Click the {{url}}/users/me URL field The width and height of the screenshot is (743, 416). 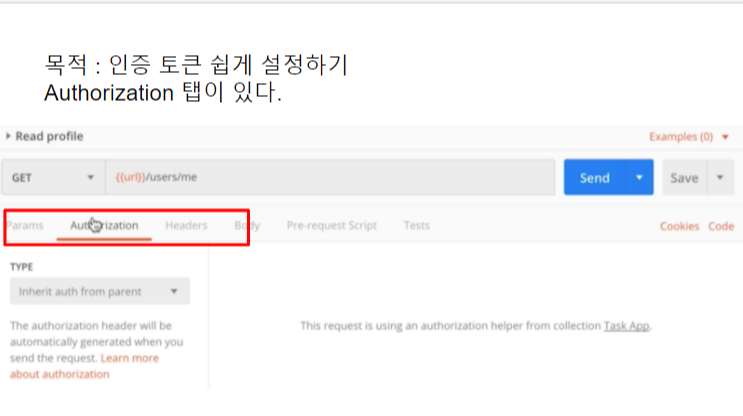(330, 177)
